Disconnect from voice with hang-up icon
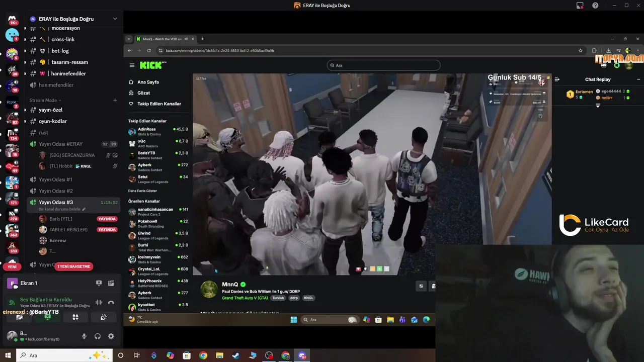 (111, 303)
